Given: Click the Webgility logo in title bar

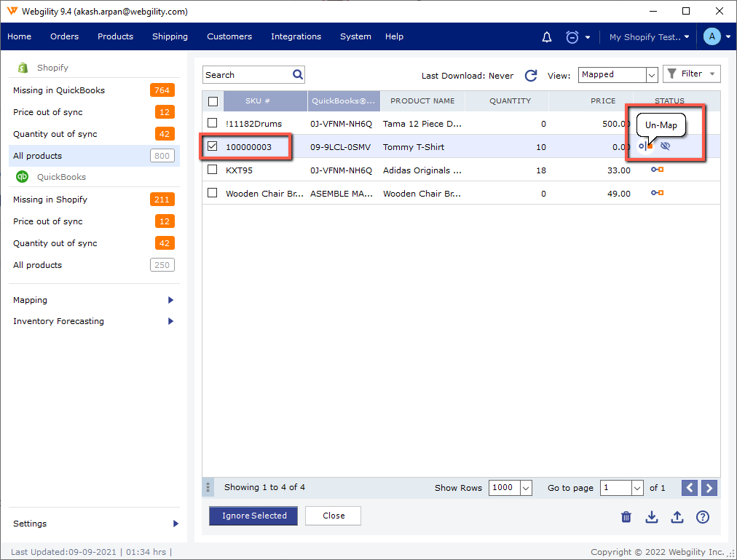Looking at the screenshot, I should click(12, 11).
